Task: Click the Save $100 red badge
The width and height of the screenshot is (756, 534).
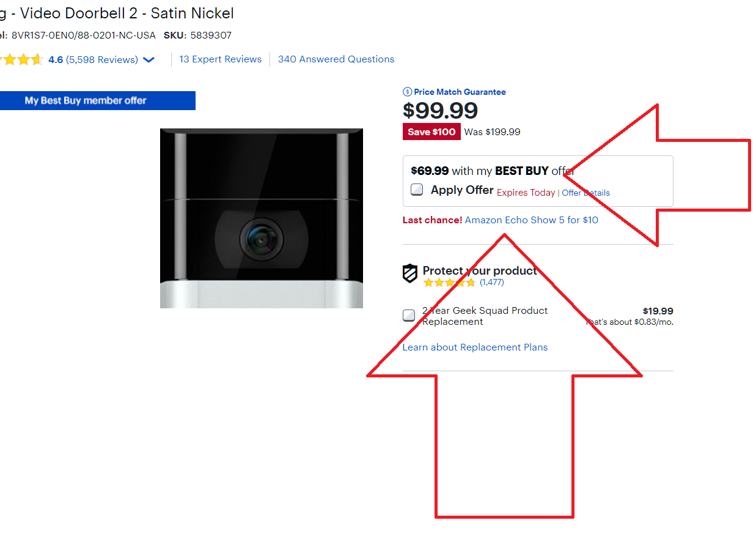Action: pos(431,132)
